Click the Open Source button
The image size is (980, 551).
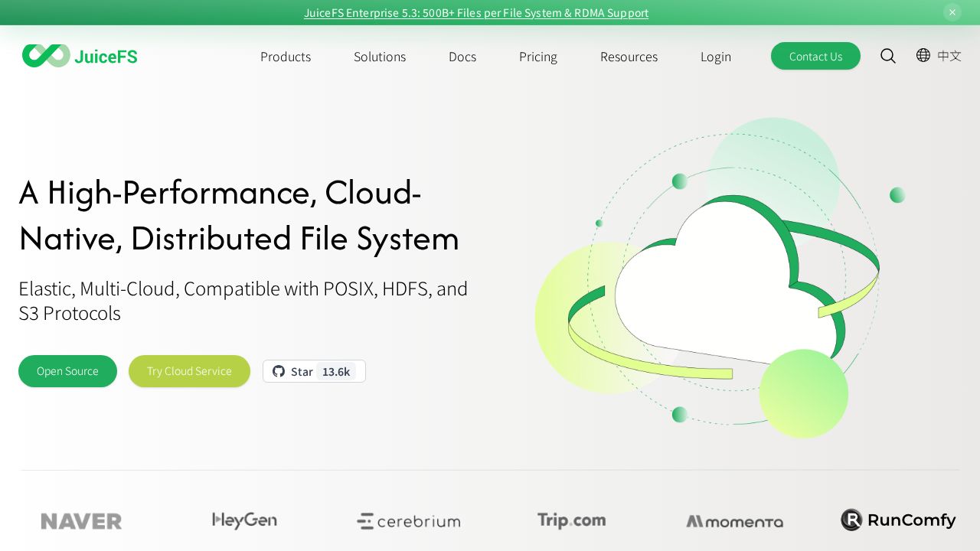[x=67, y=371]
